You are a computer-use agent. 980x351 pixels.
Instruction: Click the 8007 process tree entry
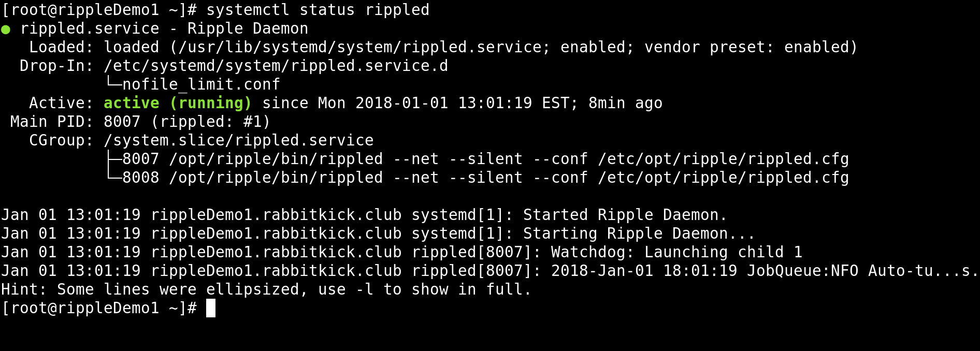(485, 159)
